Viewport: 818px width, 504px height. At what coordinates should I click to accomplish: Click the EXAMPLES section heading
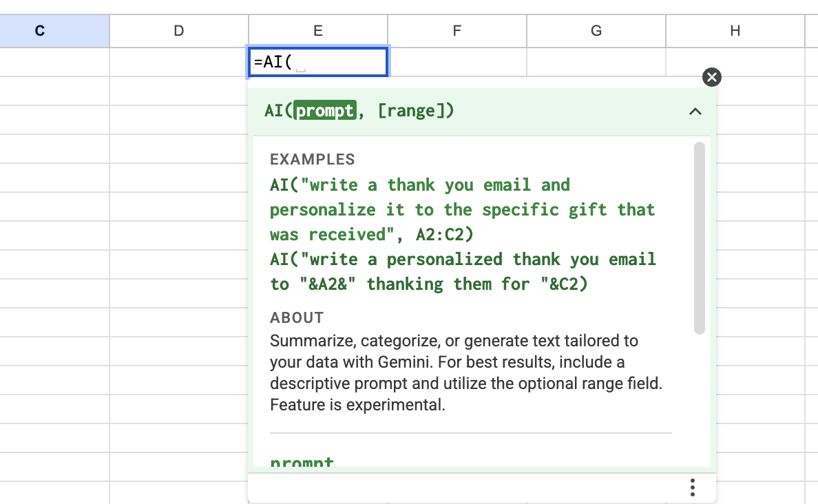pos(312,159)
